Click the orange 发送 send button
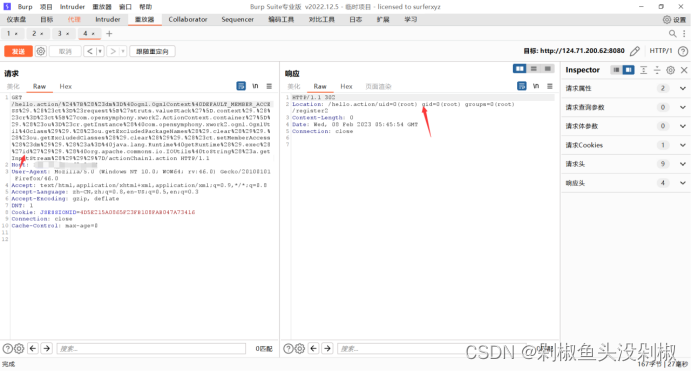Screen dimensions: 692x371 pos(18,51)
